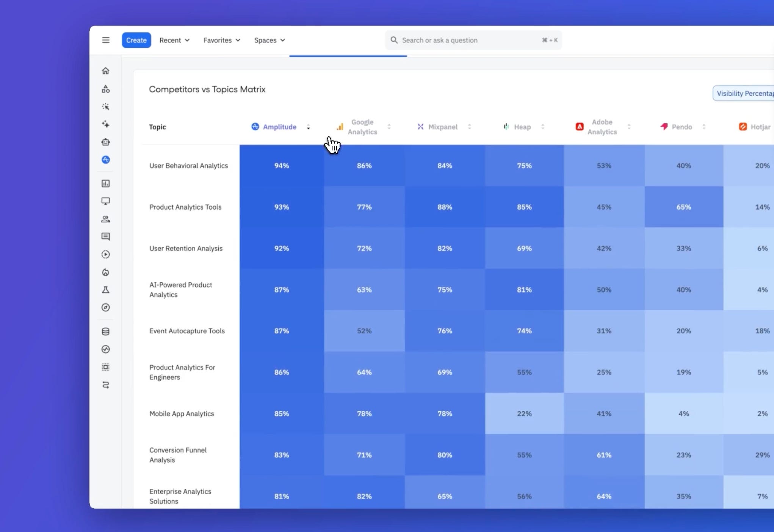The image size is (774, 532).
Task: Open the Visibility Percentage selector
Action: click(744, 94)
